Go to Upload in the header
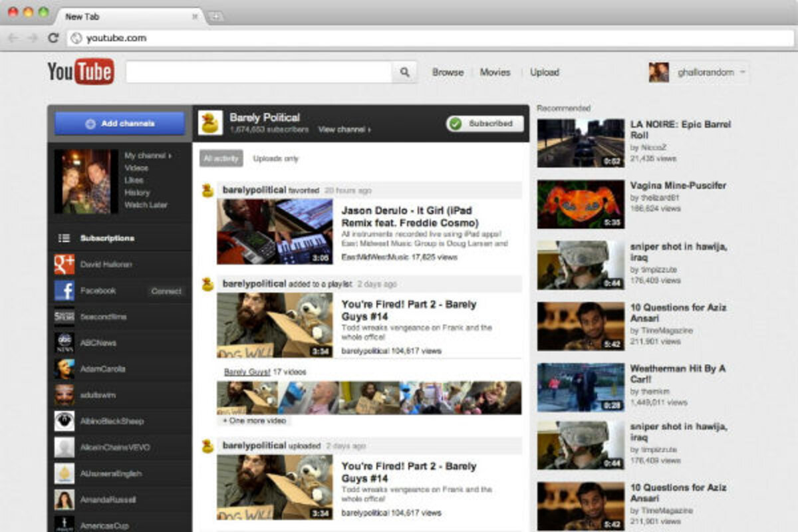This screenshot has height=532, width=798. point(545,72)
